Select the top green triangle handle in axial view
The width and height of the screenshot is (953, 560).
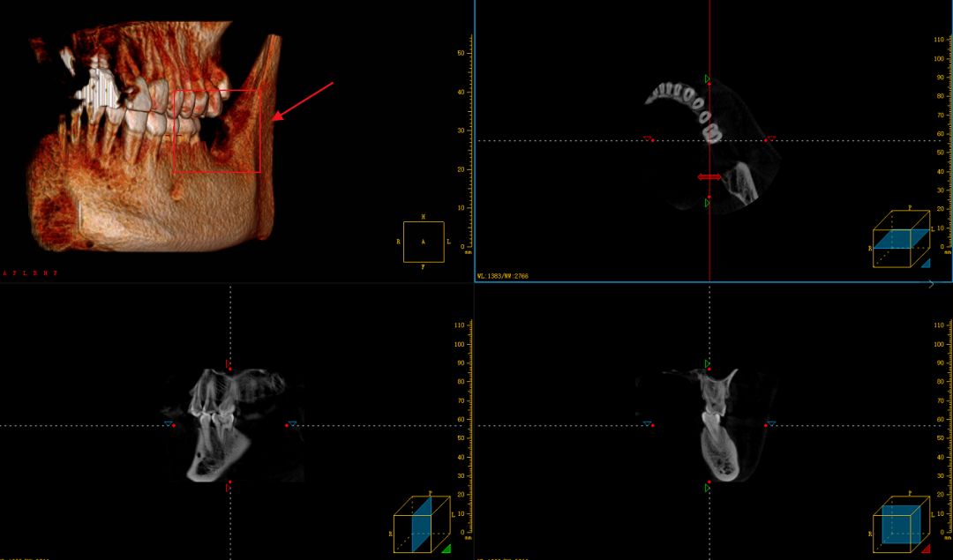click(x=708, y=78)
